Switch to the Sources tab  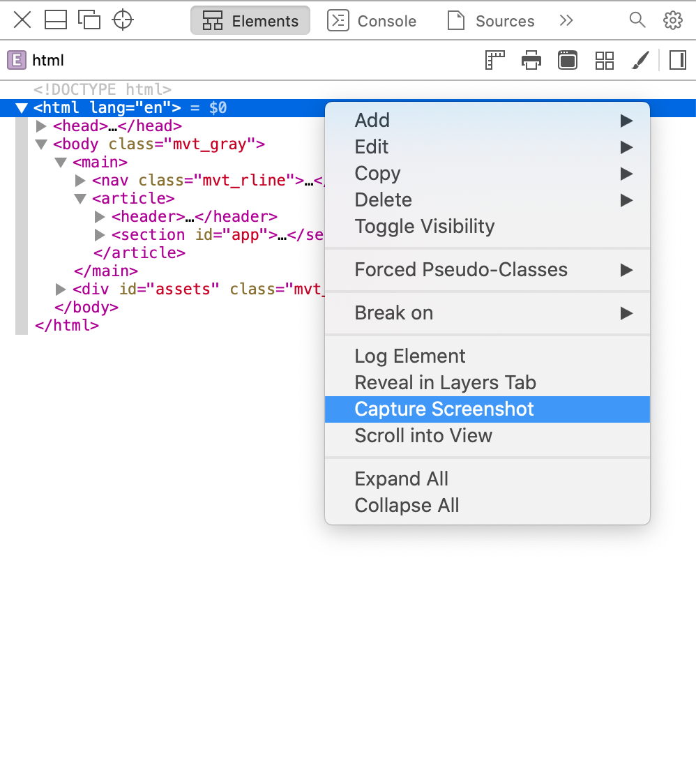[491, 20]
